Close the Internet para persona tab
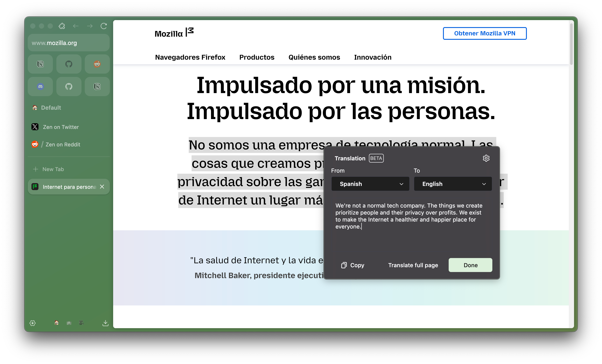Viewport: 602px width, 364px height. coord(102,187)
